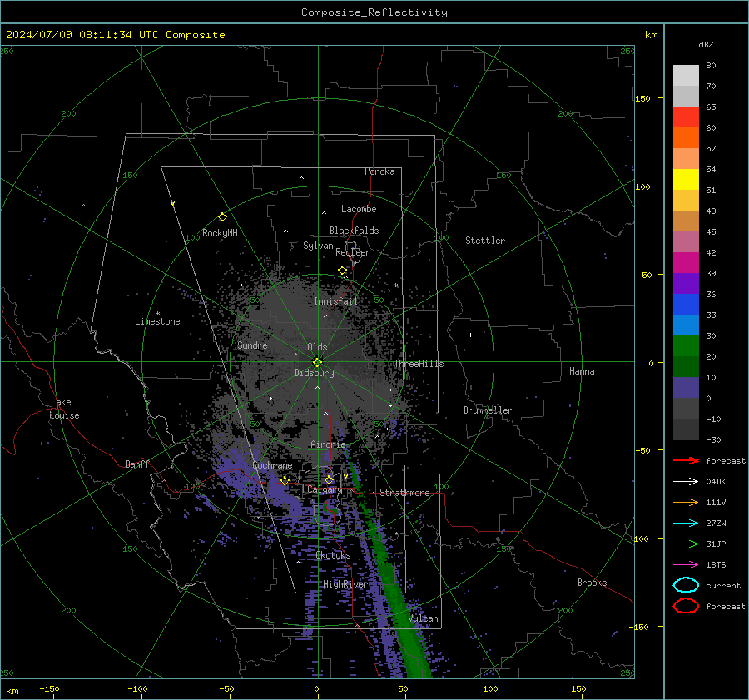Pick the red 60–65 dBZ swatch
The height and width of the screenshot is (700, 749).
686,117
